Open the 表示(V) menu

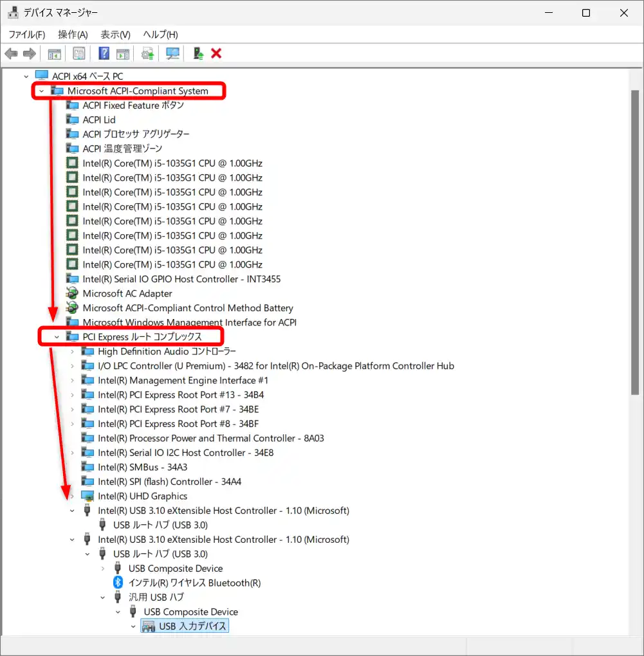115,35
